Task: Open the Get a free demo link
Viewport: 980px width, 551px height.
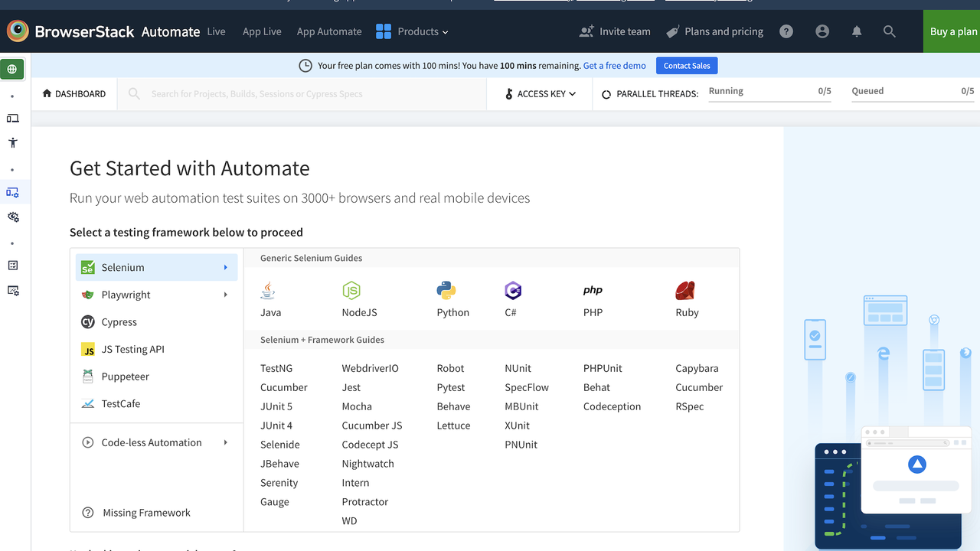Action: [x=614, y=66]
